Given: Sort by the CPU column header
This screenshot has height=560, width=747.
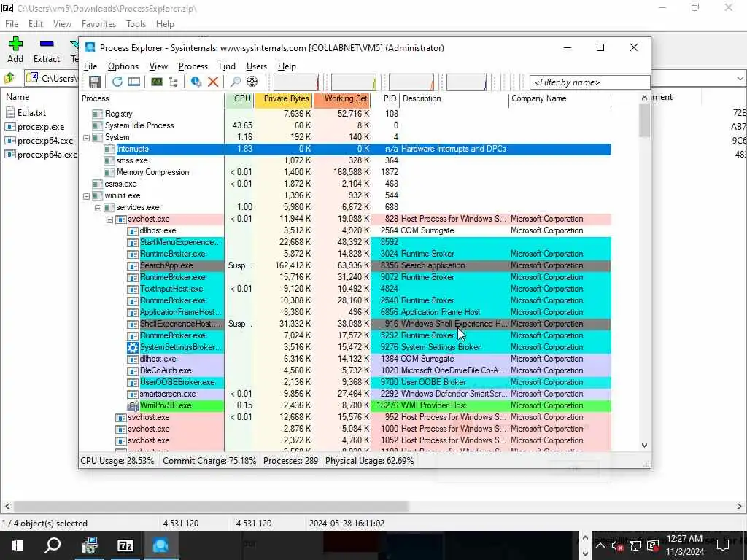Looking at the screenshot, I should [x=239, y=98].
